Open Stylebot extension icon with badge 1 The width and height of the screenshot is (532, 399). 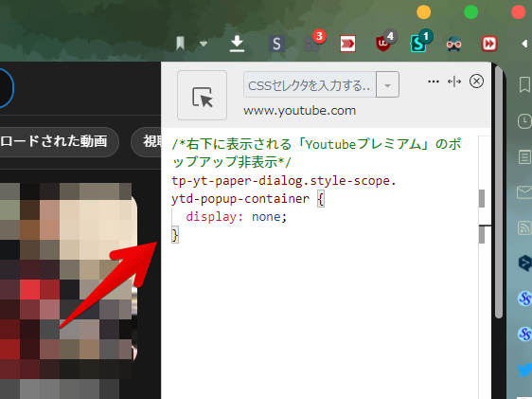(x=420, y=42)
